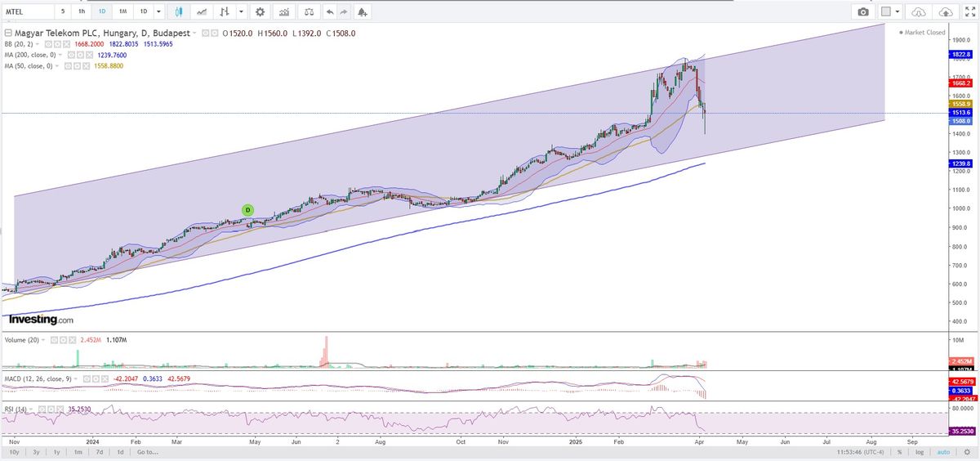Image resolution: width=980 pixels, height=461 pixels.
Task: Select the candlestick chart style icon
Action: [178, 12]
